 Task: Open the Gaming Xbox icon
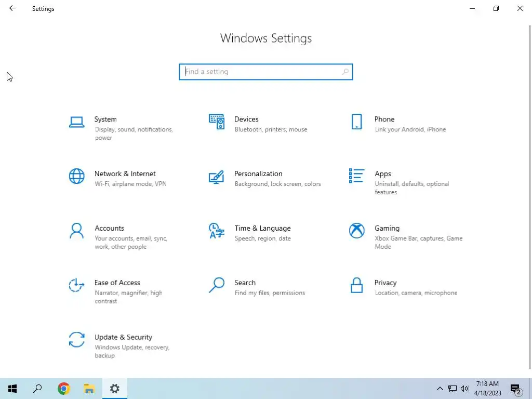click(356, 231)
